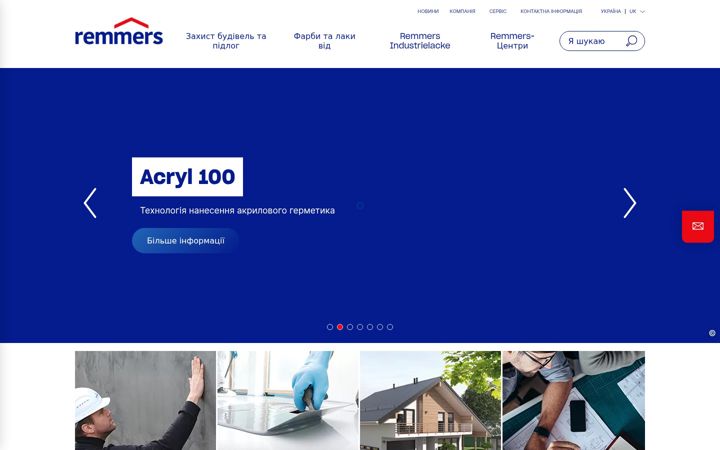Open the Новини link
The image size is (720, 450).
pyautogui.click(x=428, y=11)
